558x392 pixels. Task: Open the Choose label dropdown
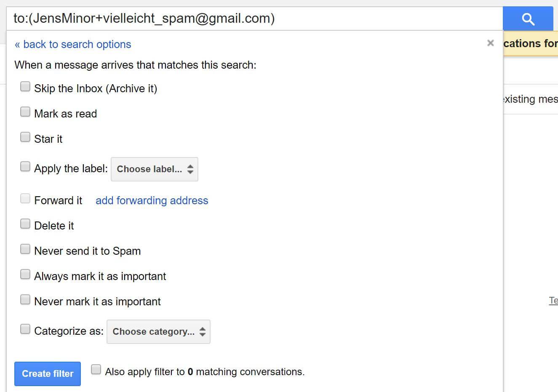click(154, 169)
